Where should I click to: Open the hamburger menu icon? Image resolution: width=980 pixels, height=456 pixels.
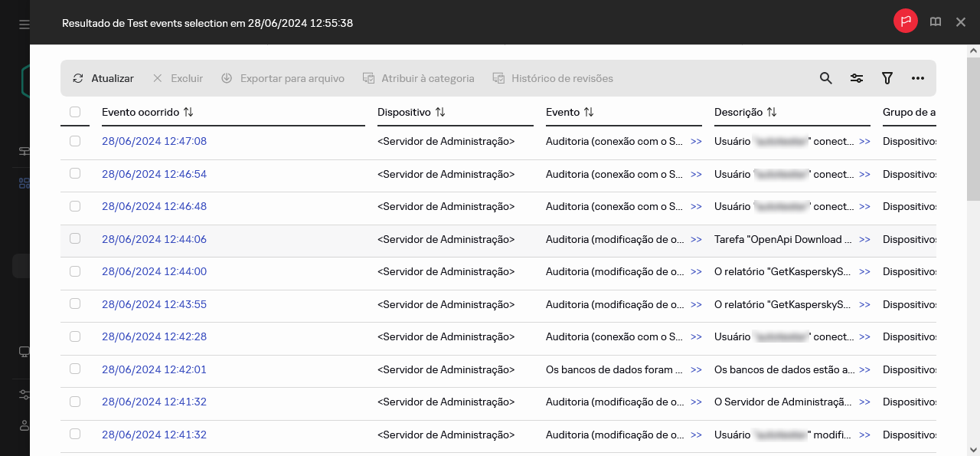pyautogui.click(x=24, y=24)
